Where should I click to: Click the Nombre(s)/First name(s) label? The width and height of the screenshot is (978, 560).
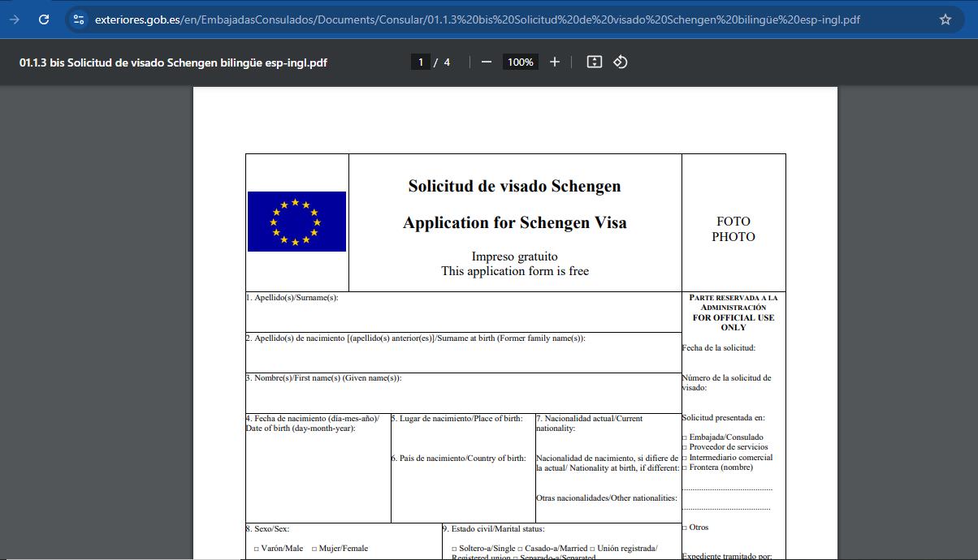tap(323, 378)
